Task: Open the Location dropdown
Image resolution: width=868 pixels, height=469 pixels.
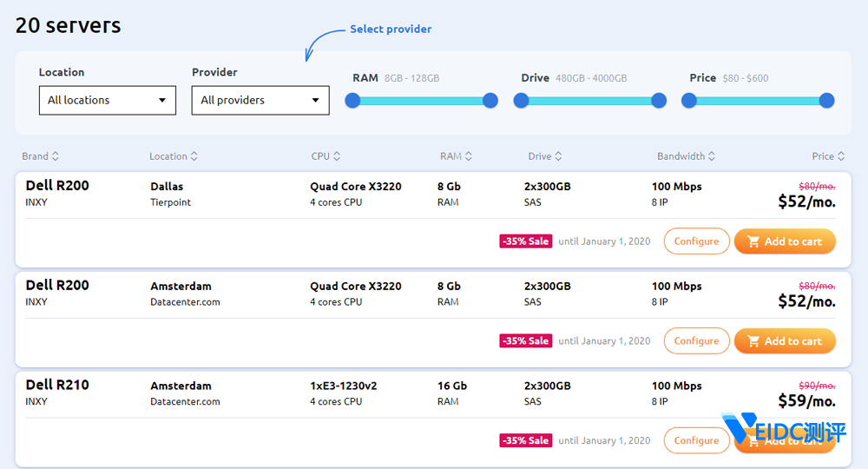Action: tap(108, 100)
